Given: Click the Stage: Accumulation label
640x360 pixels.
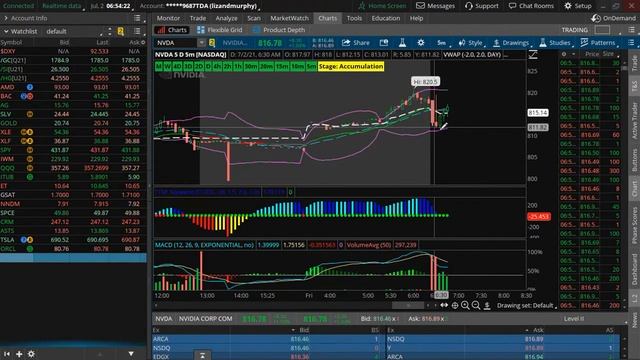Looking at the screenshot, I should click(x=351, y=67).
